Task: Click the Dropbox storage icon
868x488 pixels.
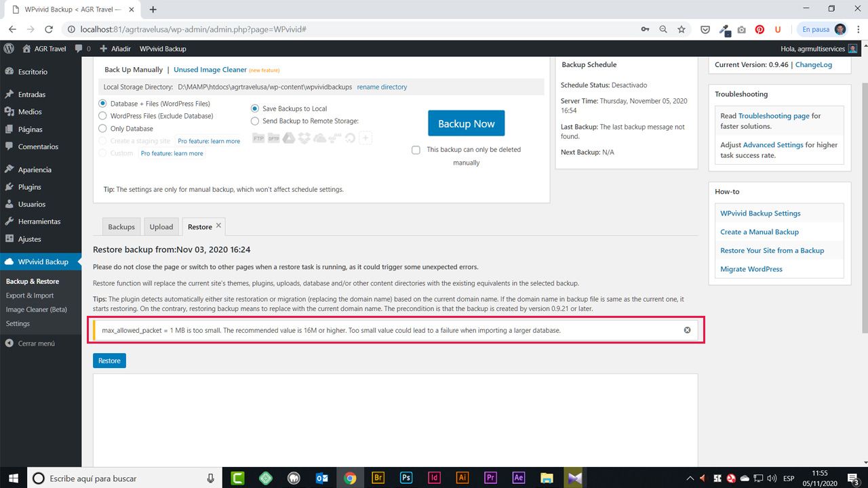Action: pyautogui.click(x=304, y=138)
